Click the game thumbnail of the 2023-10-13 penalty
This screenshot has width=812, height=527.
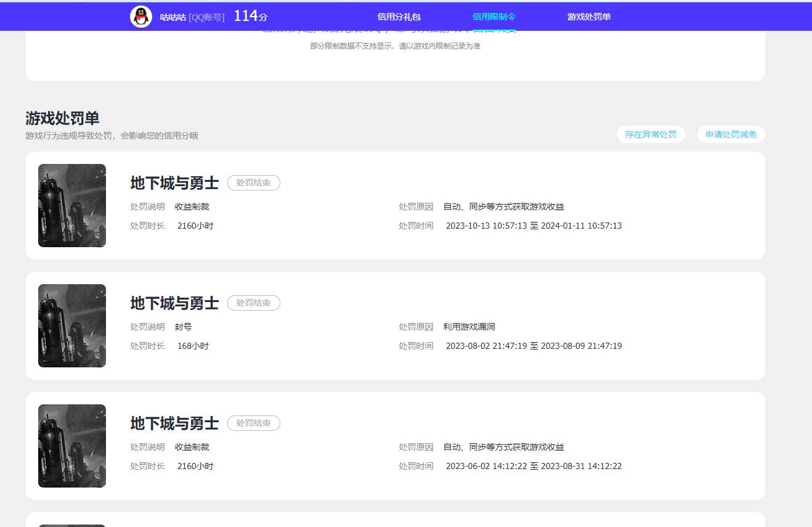(72, 205)
